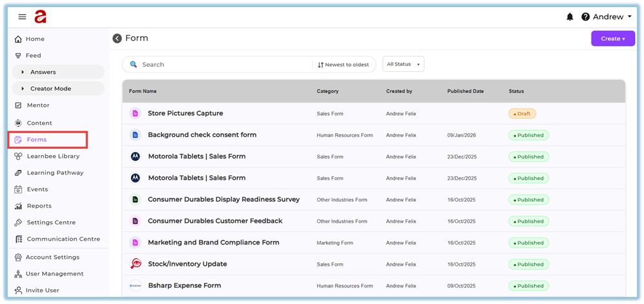
Task: Open Consumer Durables Display Readiness Survey
Action: 223,200
